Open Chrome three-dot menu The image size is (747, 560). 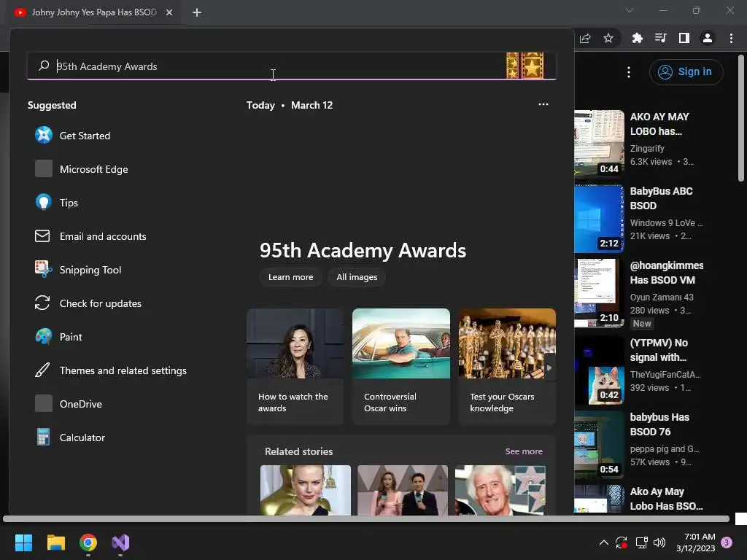click(x=731, y=38)
